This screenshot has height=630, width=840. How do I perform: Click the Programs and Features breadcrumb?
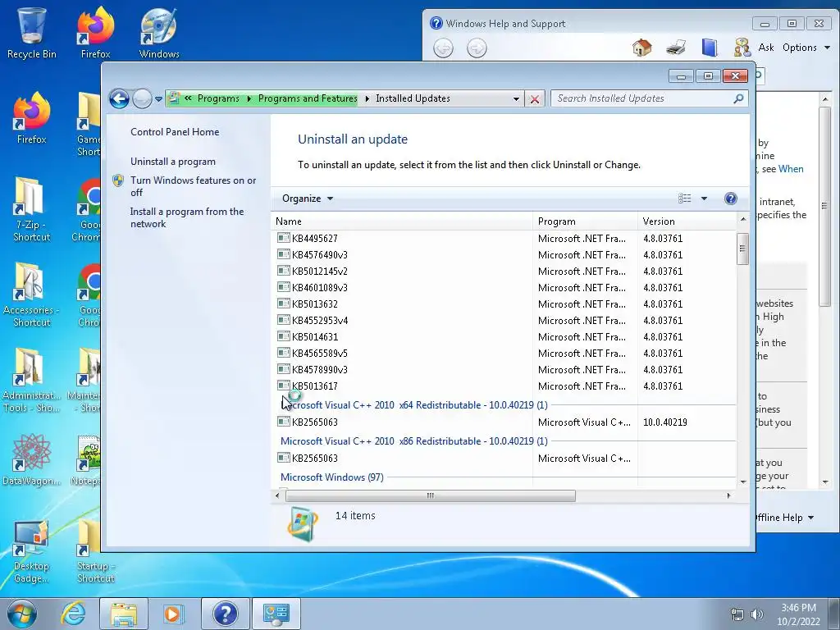[308, 98]
